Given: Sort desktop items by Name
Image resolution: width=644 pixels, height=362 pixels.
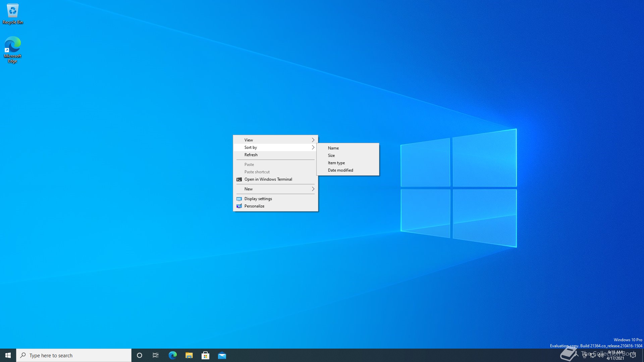Looking at the screenshot, I should (x=333, y=148).
